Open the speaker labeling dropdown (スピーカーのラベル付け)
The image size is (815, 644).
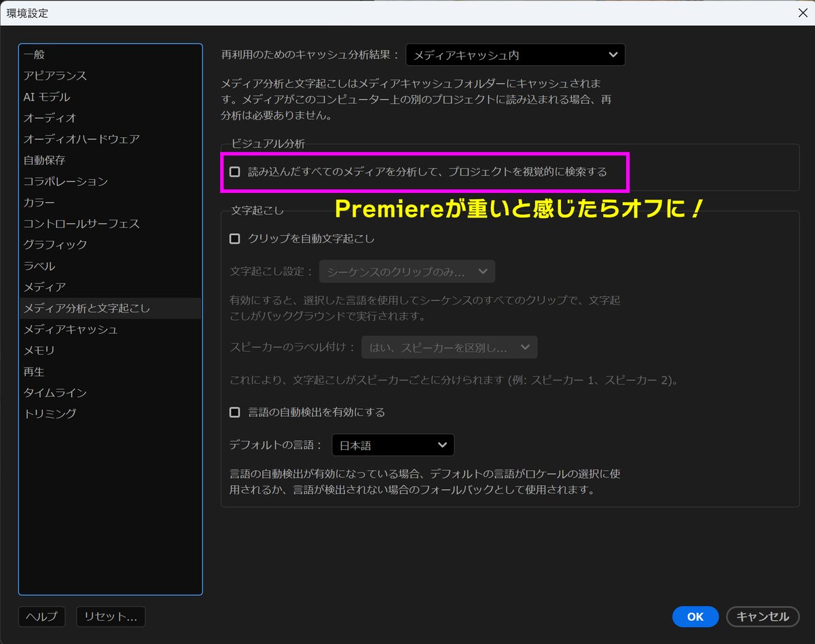tap(450, 346)
